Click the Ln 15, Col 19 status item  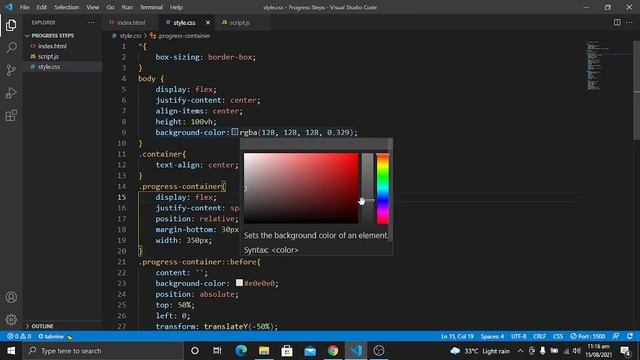457,336
